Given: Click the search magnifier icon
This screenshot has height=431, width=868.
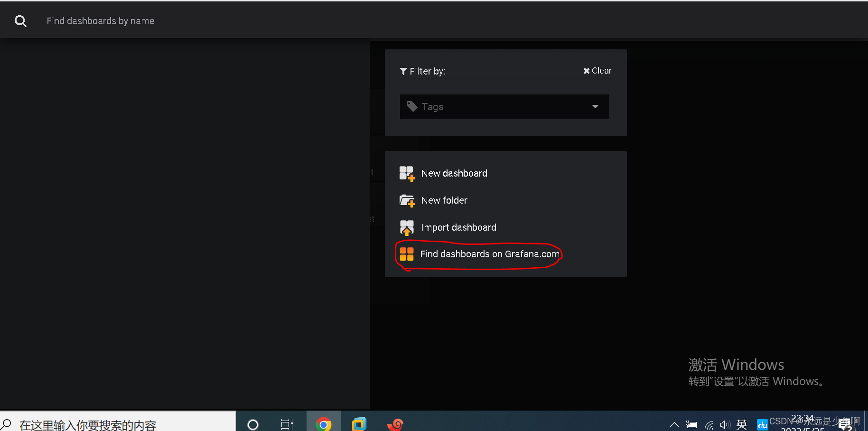Looking at the screenshot, I should (20, 21).
